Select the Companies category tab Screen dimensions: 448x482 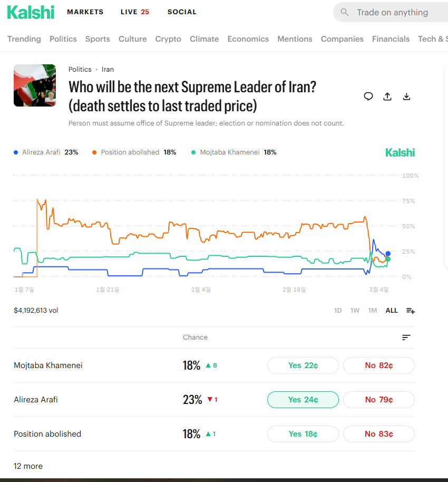(342, 39)
